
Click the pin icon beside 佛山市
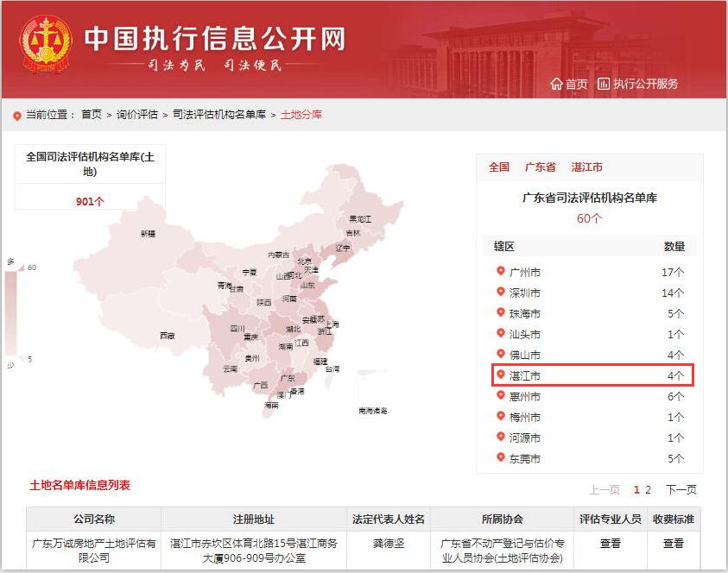pos(501,354)
